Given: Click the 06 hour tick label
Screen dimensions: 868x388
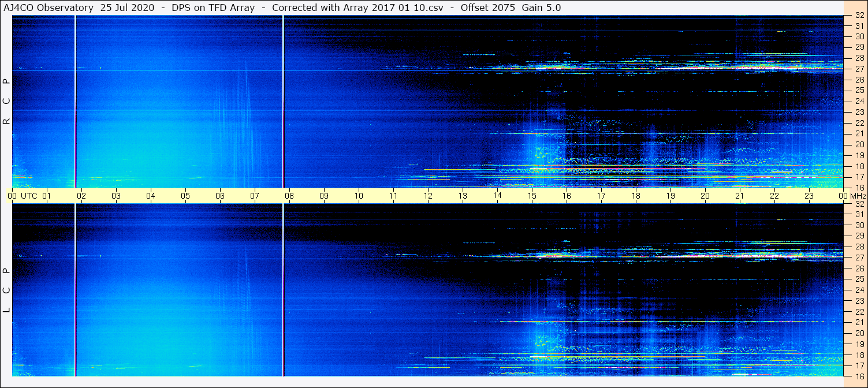Looking at the screenshot, I should coord(220,196).
